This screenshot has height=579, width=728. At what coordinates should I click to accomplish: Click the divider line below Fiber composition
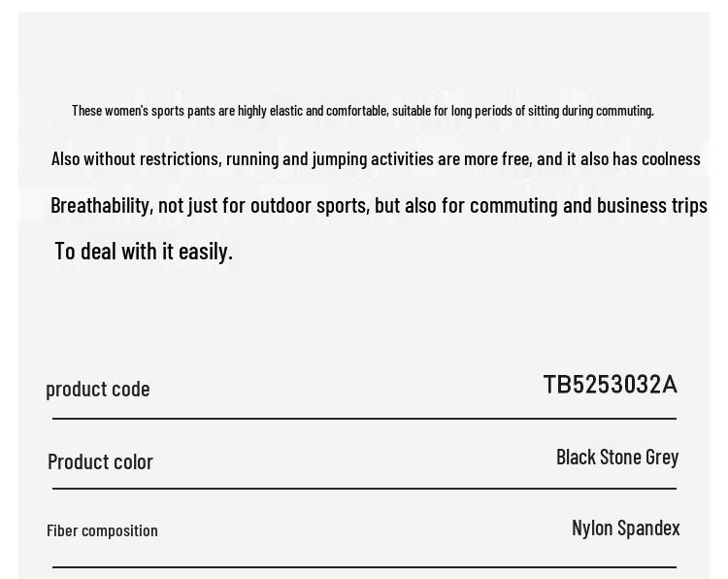tap(364, 566)
